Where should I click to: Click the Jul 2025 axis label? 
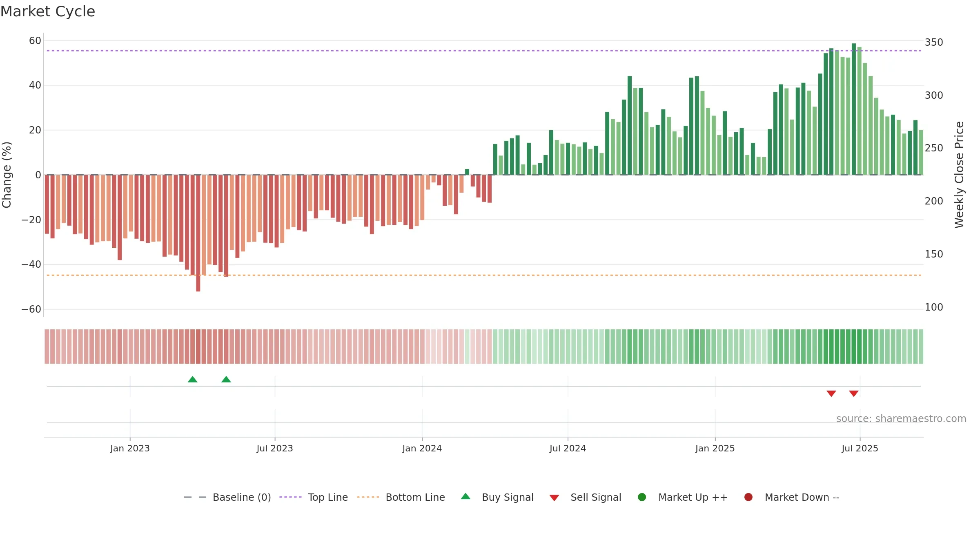(x=860, y=449)
